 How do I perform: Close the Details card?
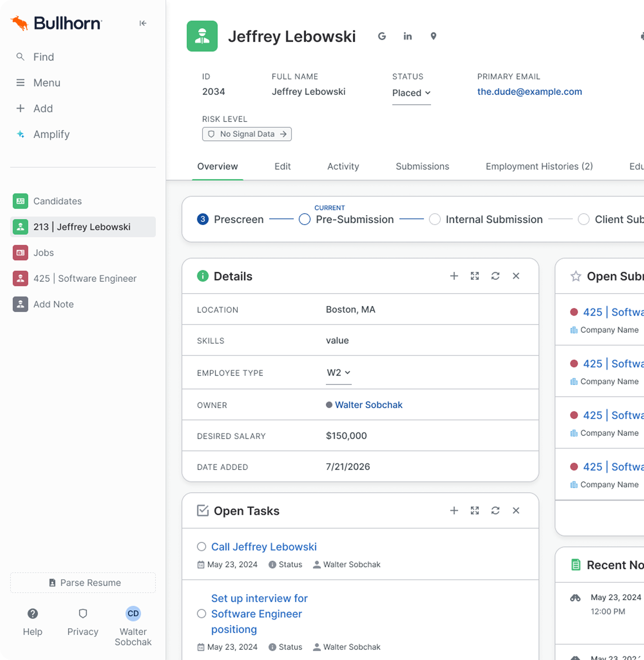[516, 276]
